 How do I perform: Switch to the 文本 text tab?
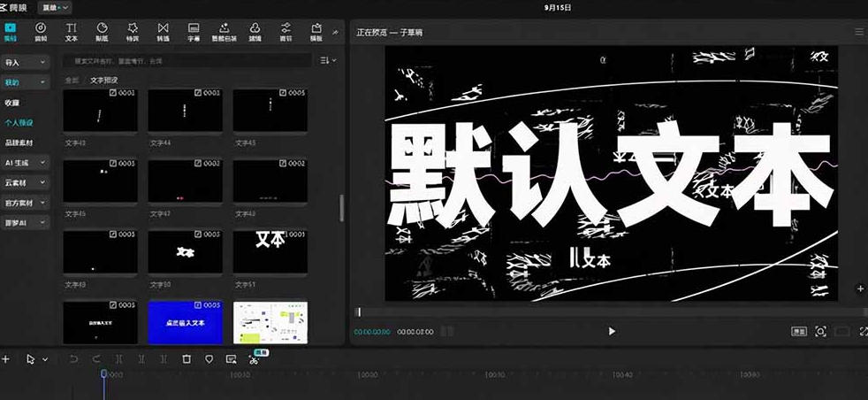72,32
